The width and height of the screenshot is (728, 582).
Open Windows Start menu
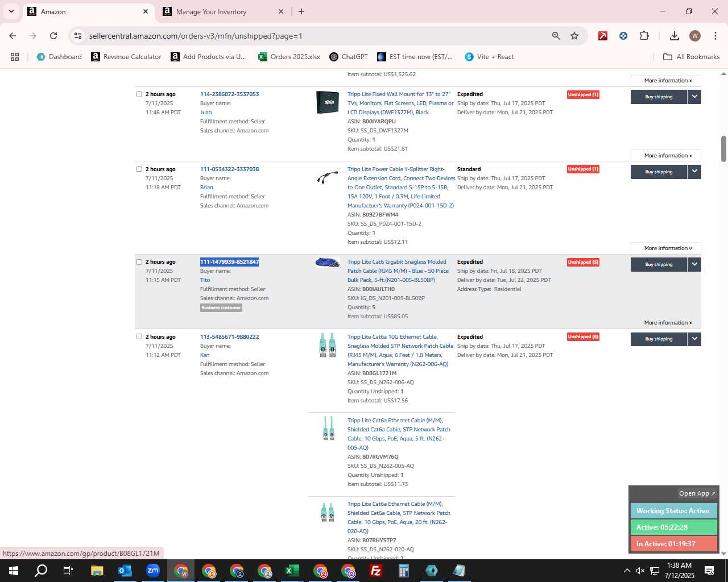point(14,571)
